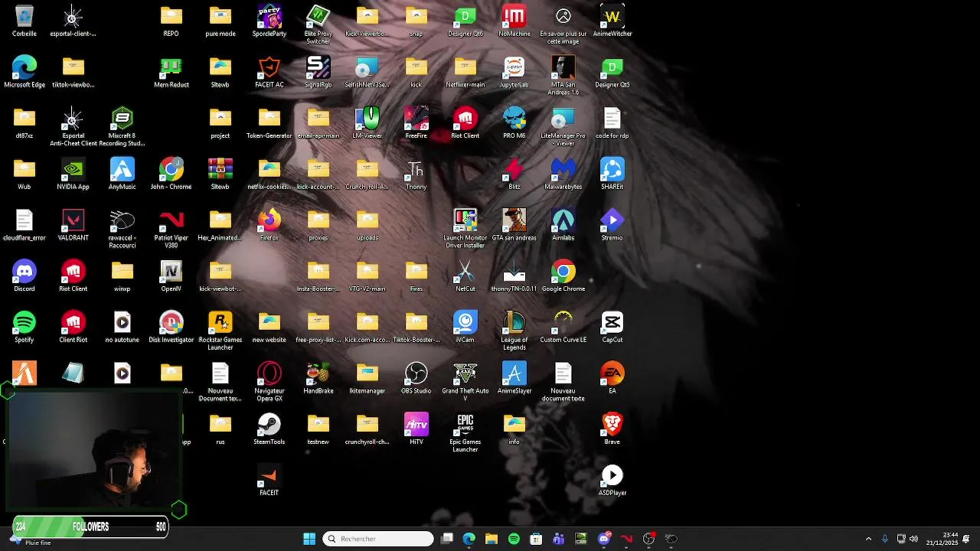Open Blitz shortcut

(514, 174)
